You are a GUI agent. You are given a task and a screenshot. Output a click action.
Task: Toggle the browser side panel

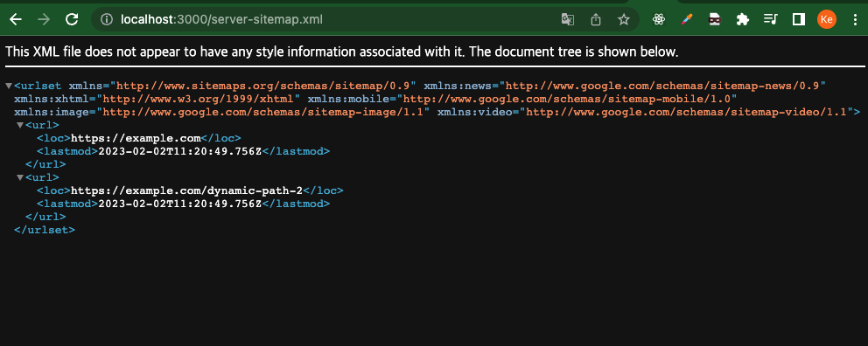click(798, 20)
